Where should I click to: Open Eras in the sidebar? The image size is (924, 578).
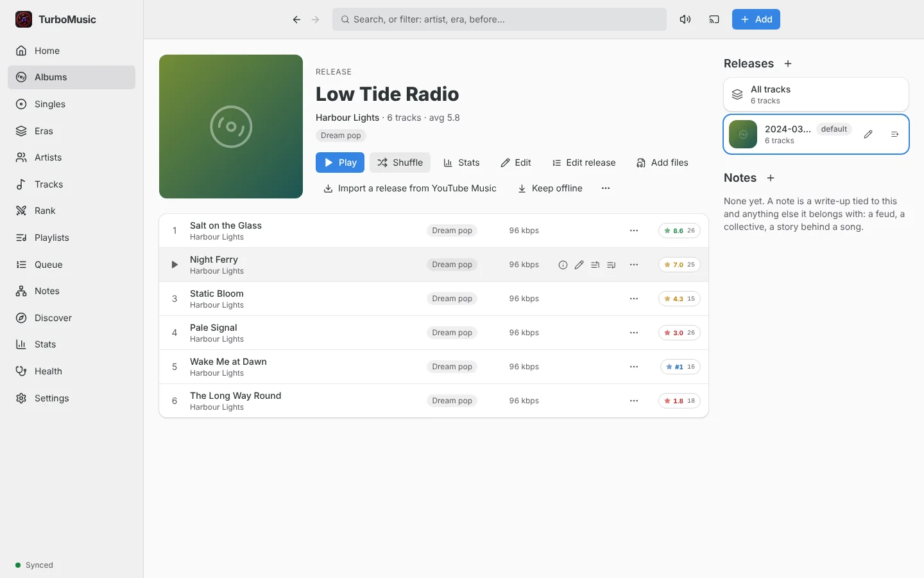[x=71, y=131]
